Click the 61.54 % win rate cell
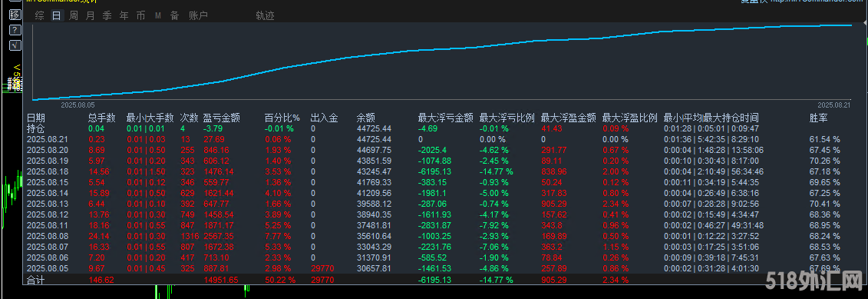The width and height of the screenshot is (868, 299). pyautogui.click(x=824, y=139)
